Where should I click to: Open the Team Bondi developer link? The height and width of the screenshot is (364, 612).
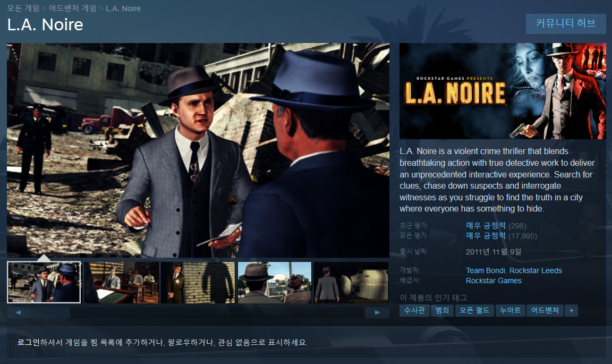(x=486, y=270)
